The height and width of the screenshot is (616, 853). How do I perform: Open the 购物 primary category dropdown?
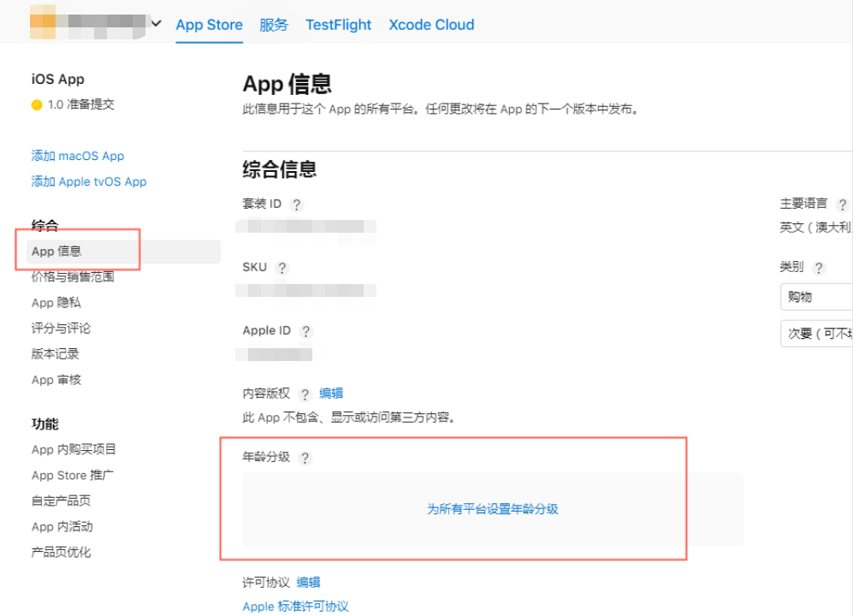pyautogui.click(x=816, y=297)
